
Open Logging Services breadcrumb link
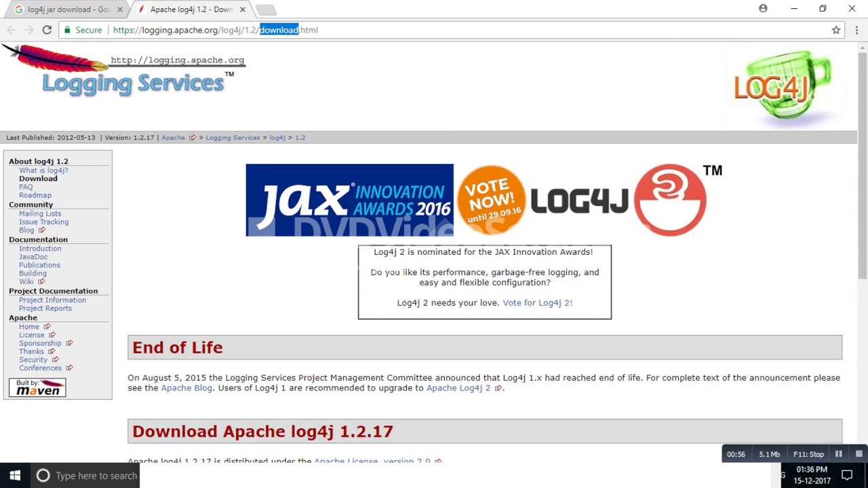coord(233,138)
